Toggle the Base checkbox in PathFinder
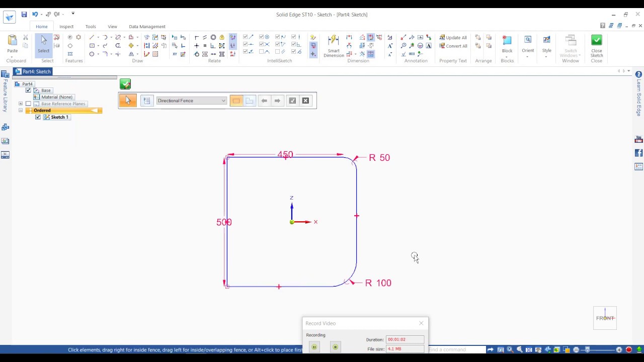Image resolution: width=644 pixels, height=362 pixels. 28,90
